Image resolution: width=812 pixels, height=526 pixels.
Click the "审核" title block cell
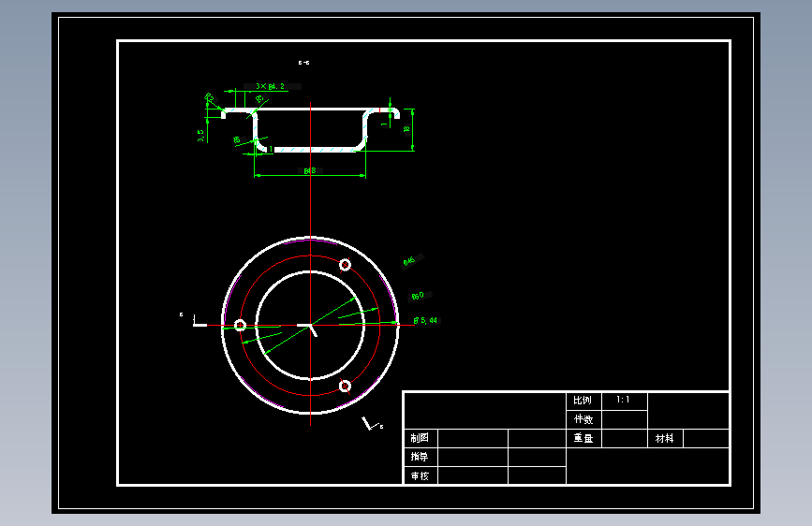click(420, 475)
